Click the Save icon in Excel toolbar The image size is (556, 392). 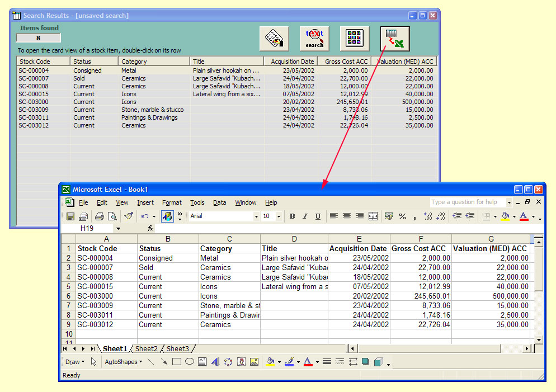tap(70, 216)
